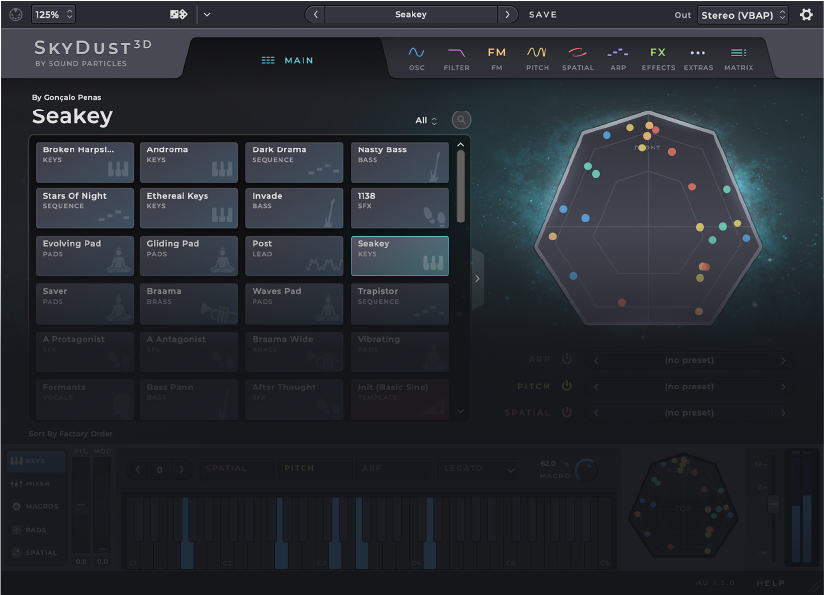Select the Post lead preset
Image resolution: width=824 pixels, height=595 pixels.
(294, 256)
